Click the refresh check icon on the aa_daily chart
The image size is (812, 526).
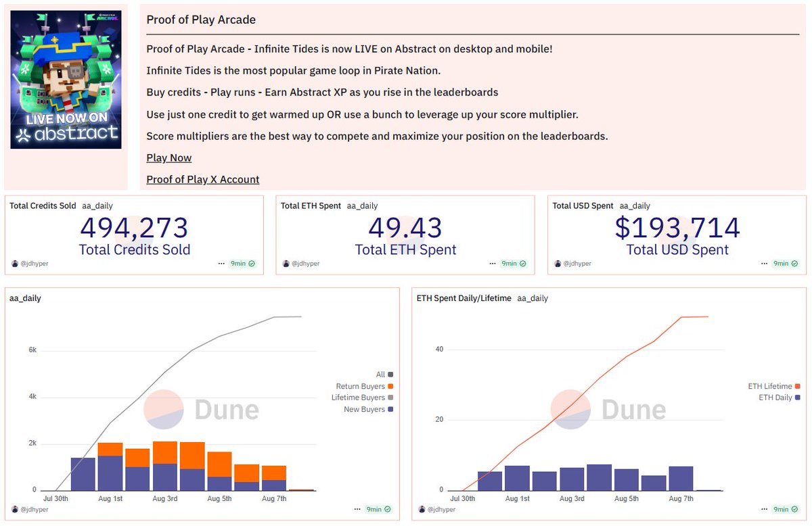click(x=386, y=509)
